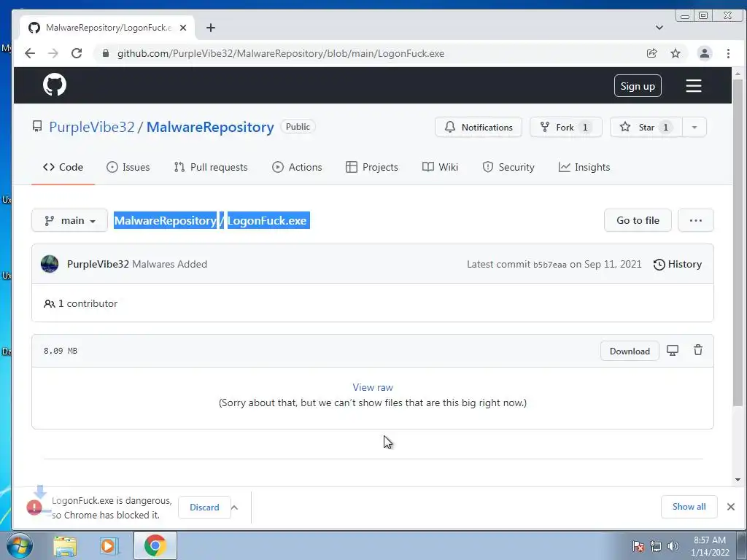This screenshot has width=747, height=560.
Task: Open Windows Explorer from taskbar
Action: tap(65, 545)
